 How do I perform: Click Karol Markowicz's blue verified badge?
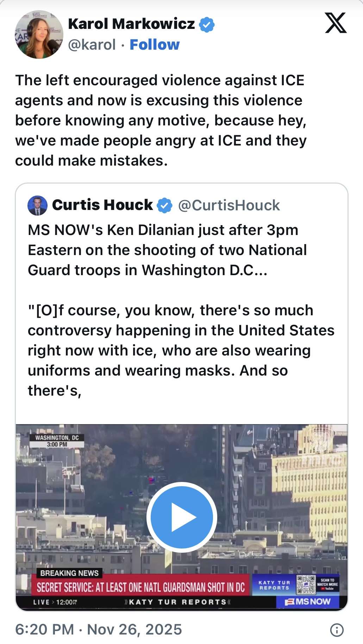pyautogui.click(x=207, y=24)
